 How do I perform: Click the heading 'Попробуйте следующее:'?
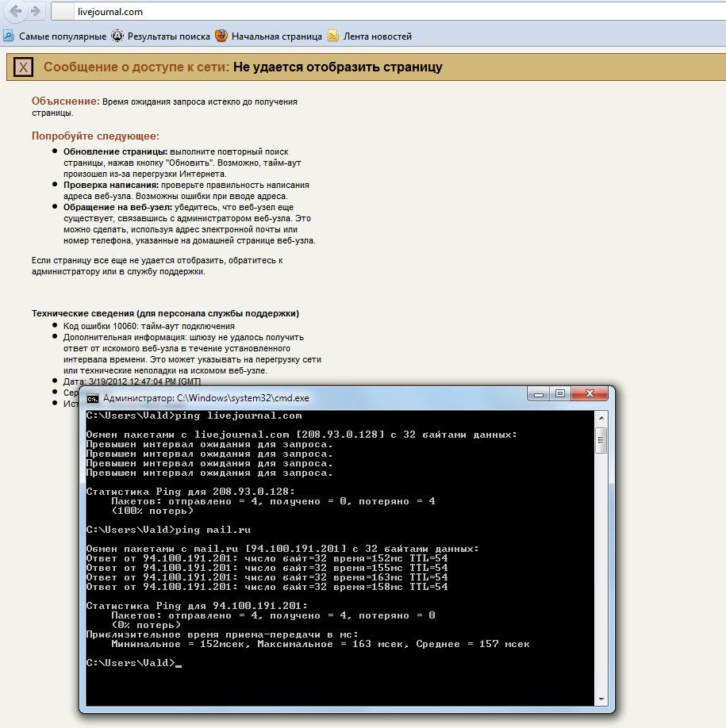[95, 136]
